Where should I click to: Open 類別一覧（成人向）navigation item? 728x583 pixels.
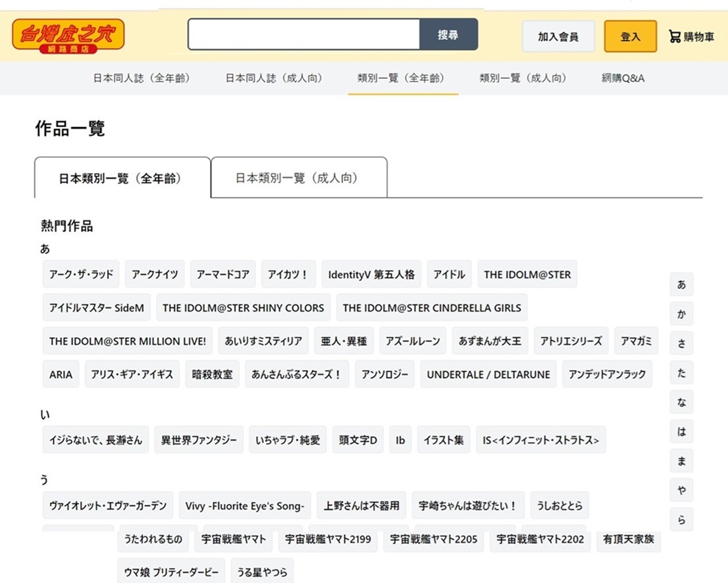coord(525,78)
